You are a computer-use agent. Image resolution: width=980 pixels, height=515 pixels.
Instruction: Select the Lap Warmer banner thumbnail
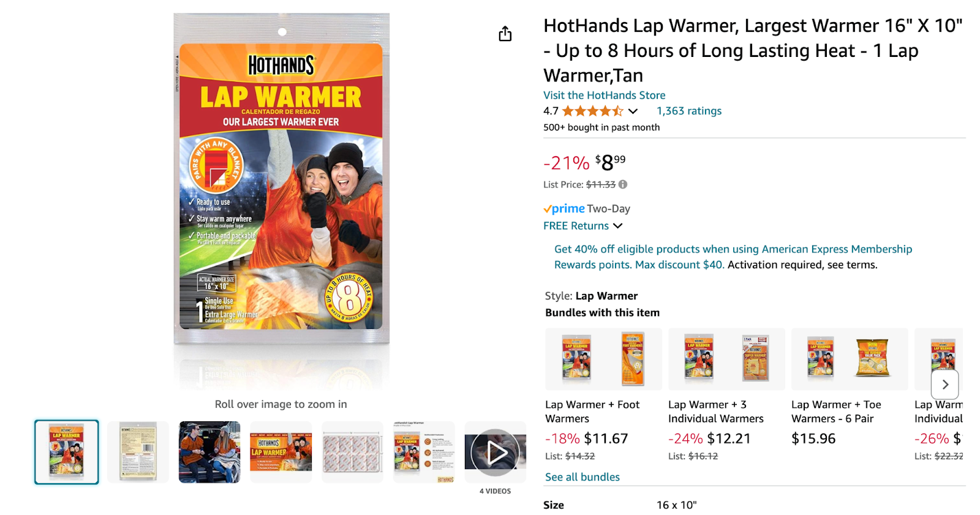[x=281, y=452]
